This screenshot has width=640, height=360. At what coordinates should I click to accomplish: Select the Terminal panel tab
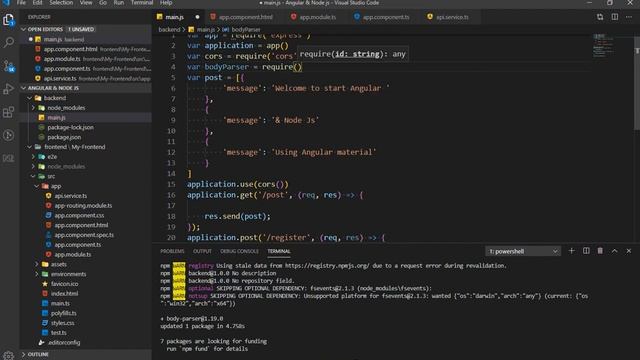coord(279,251)
